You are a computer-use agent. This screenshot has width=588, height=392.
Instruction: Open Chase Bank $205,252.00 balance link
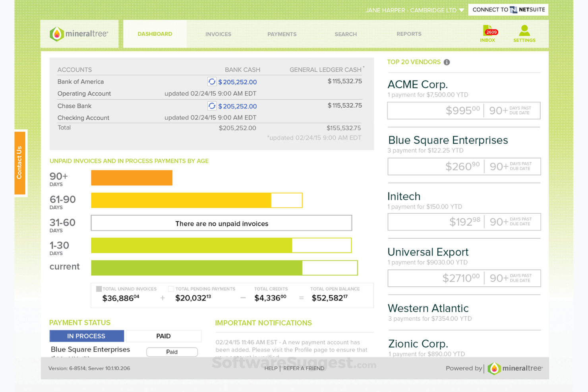pos(238,106)
